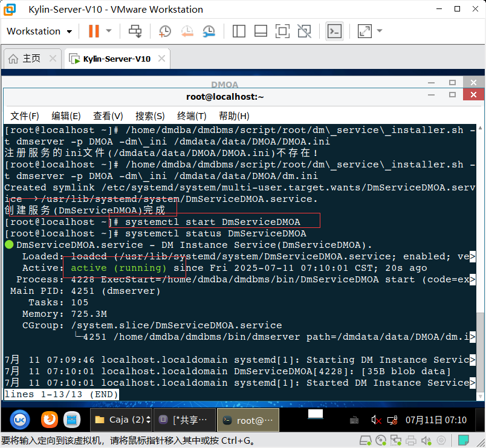Toggle the console view button

pyautogui.click(x=334, y=31)
